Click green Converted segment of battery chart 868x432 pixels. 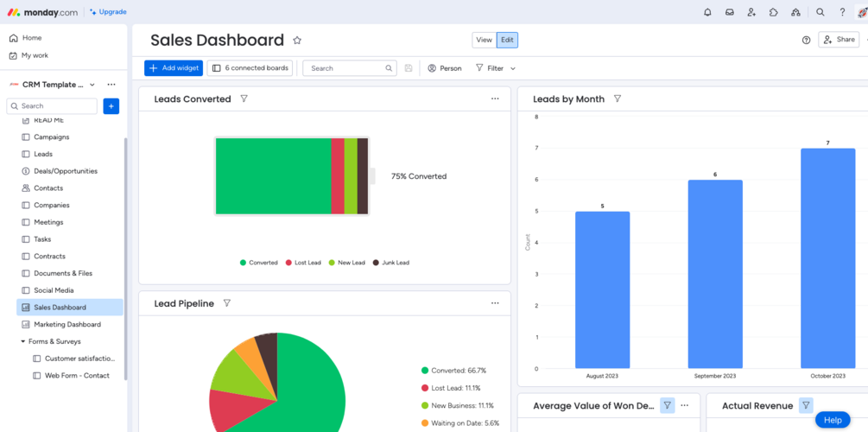(274, 176)
